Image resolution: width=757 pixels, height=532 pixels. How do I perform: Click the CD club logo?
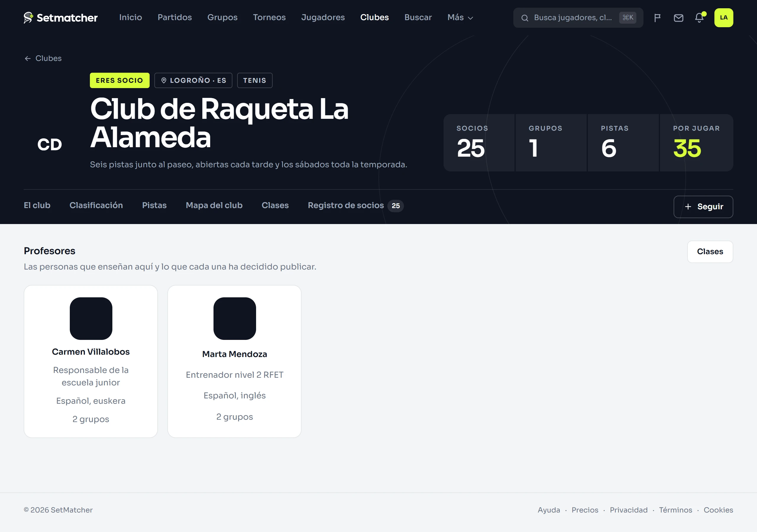click(49, 144)
